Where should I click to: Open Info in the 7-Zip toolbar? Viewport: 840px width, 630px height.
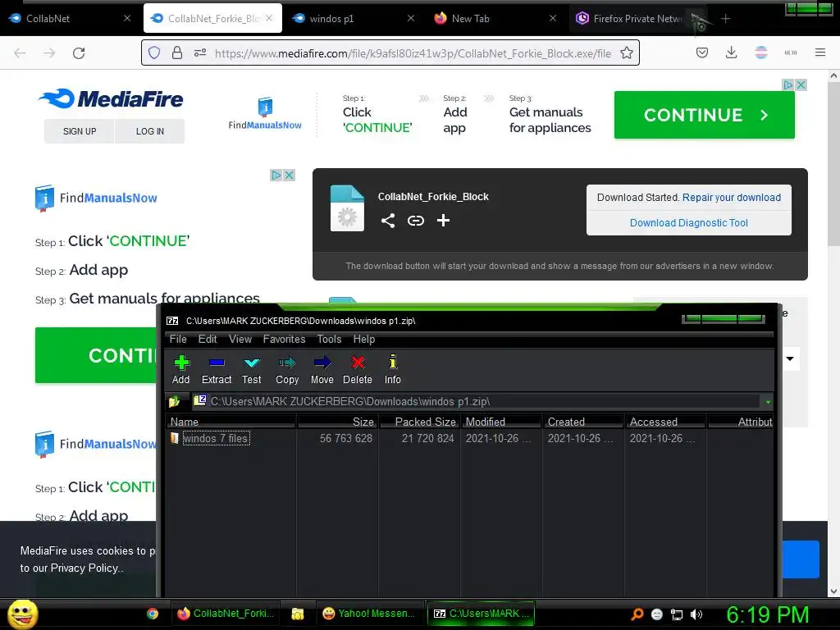tap(393, 370)
